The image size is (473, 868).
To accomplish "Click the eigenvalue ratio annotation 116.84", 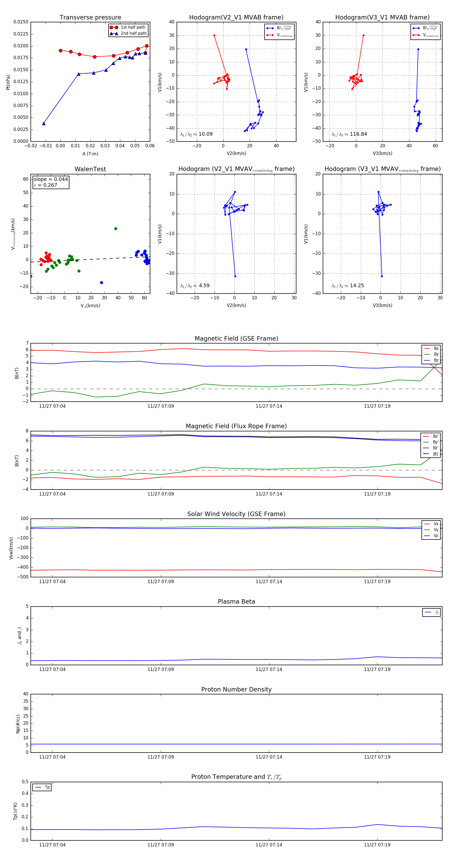I will point(349,134).
